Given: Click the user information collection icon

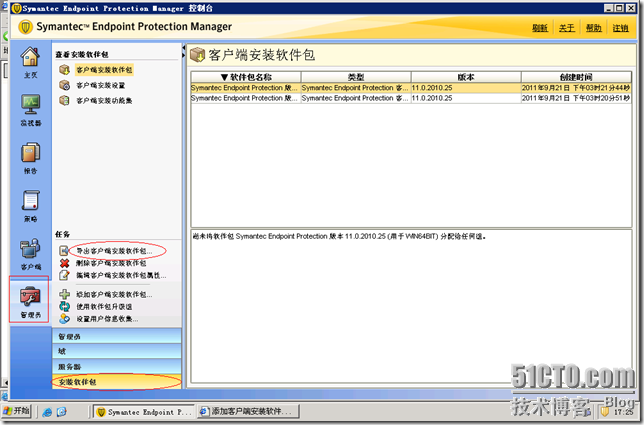Looking at the screenshot, I should (64, 319).
